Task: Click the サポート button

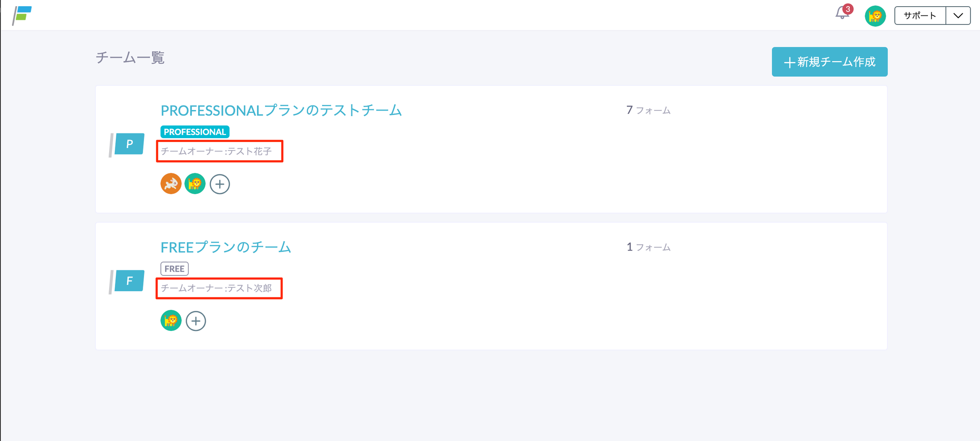Action: click(x=920, y=16)
